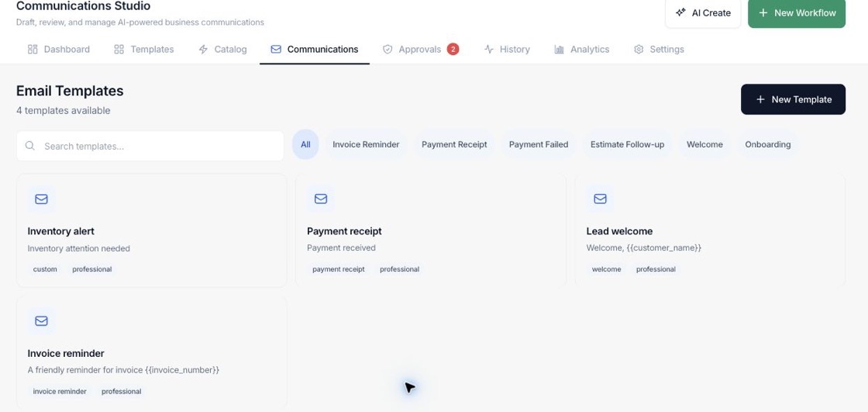The height and width of the screenshot is (412, 868).
Task: Click the 'custom' tag on Inventory alert
Action: click(x=45, y=269)
